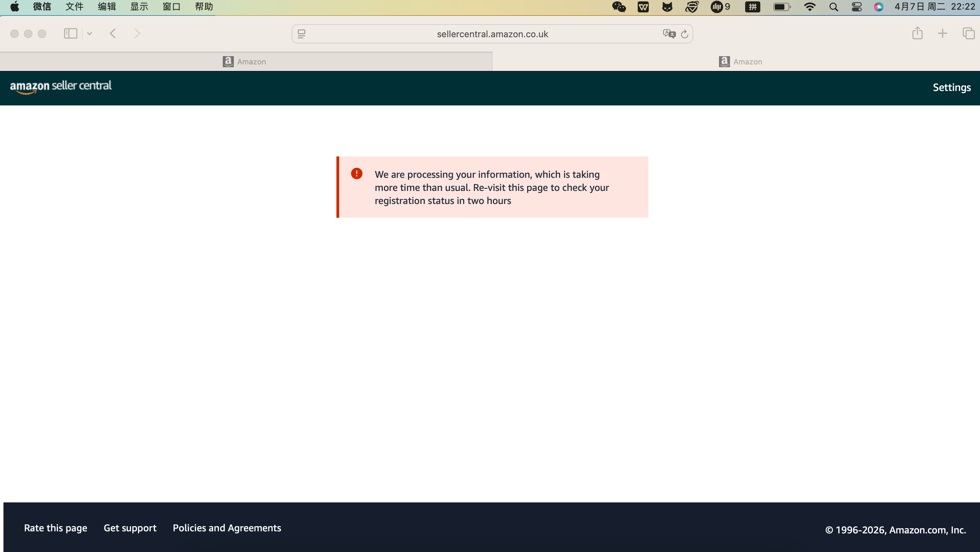980x552 pixels.
Task: Click the Amazon Seller Central logo
Action: tap(61, 86)
